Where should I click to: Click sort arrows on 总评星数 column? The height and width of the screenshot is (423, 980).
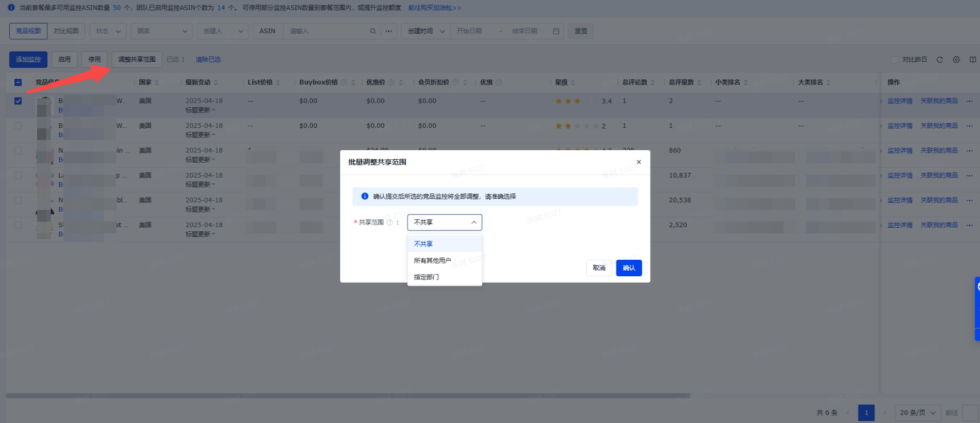699,83
